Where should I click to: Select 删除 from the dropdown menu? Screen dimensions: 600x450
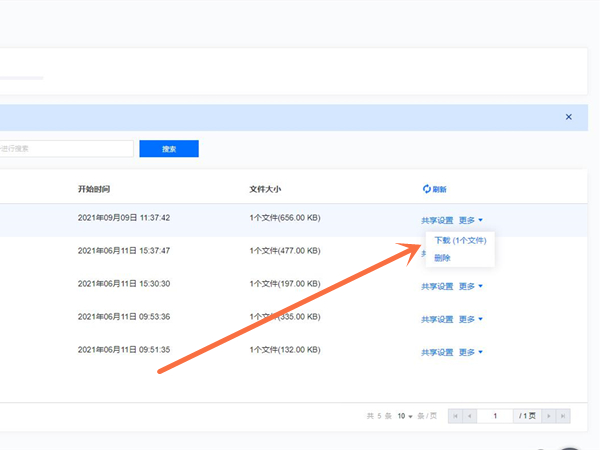pyautogui.click(x=442, y=258)
